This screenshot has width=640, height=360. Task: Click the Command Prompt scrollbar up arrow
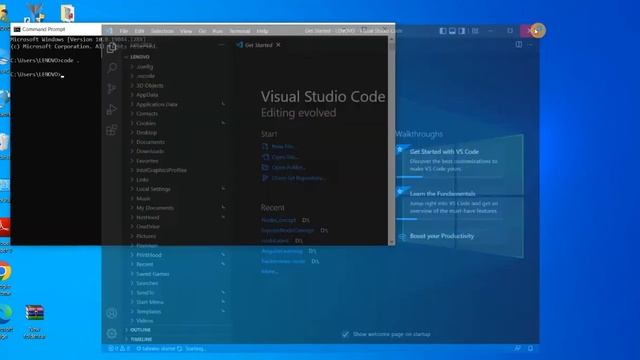click(391, 39)
